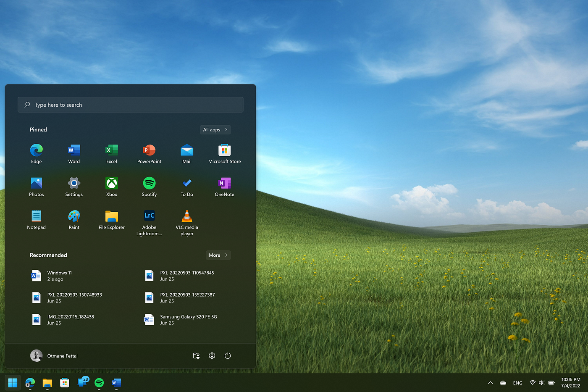588x392 pixels.
Task: Click the Power button
Action: [x=228, y=355]
